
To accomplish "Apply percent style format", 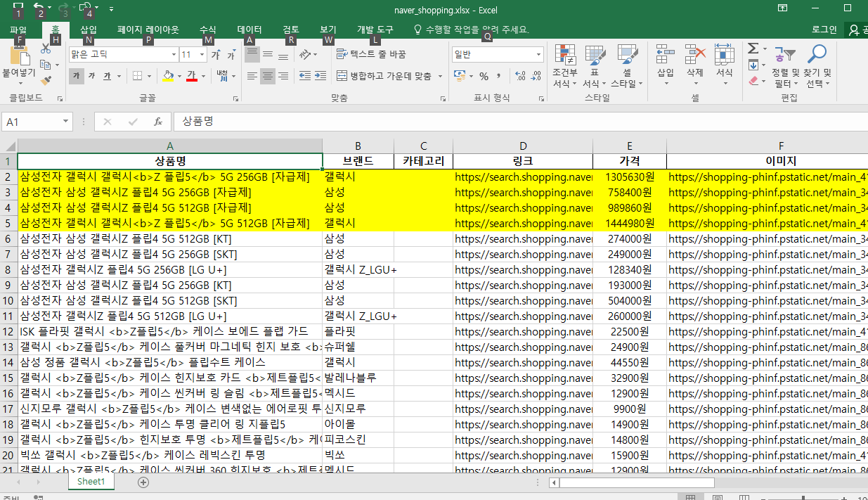I will [x=484, y=76].
